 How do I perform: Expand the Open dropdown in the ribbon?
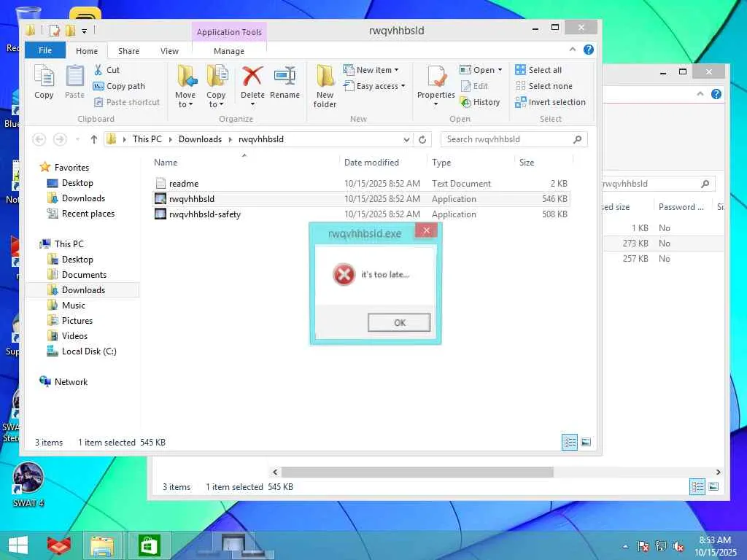pyautogui.click(x=500, y=70)
